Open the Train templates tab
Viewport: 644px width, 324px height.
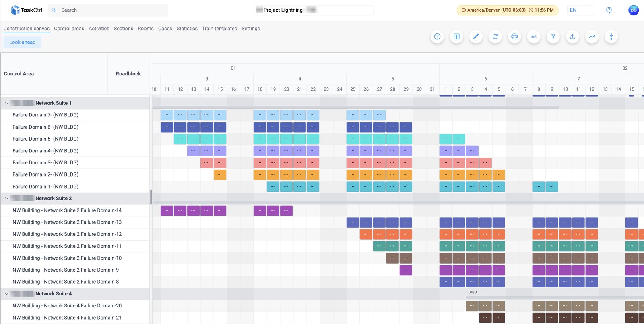pos(219,29)
